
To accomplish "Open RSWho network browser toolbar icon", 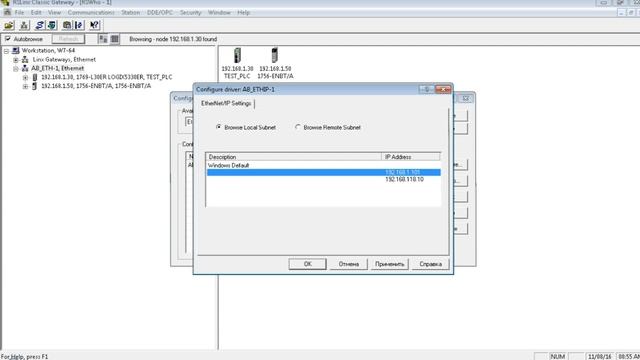I will point(24,25).
